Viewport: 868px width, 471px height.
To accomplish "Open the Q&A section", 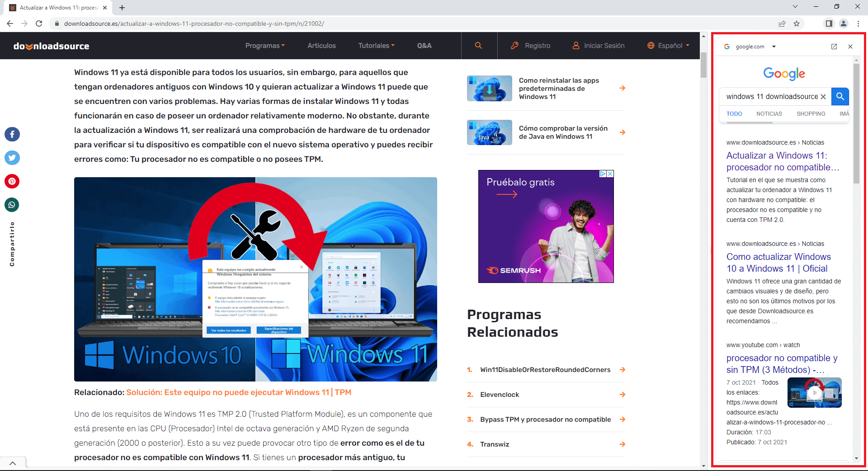I will pos(424,46).
